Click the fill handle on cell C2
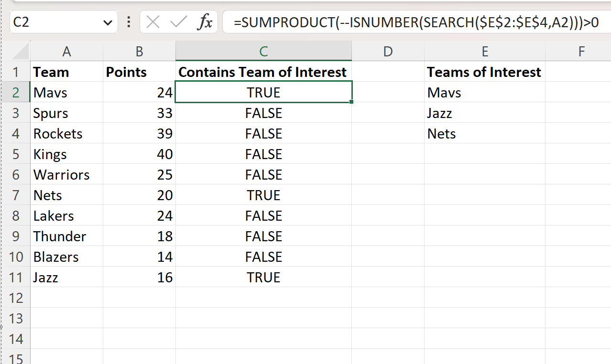The height and width of the screenshot is (364, 611). pyautogui.click(x=351, y=102)
